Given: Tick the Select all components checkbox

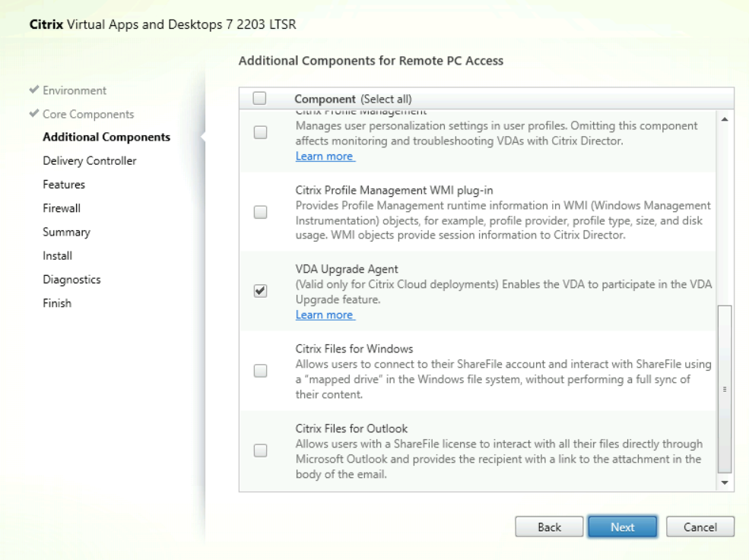Looking at the screenshot, I should pos(259,98).
